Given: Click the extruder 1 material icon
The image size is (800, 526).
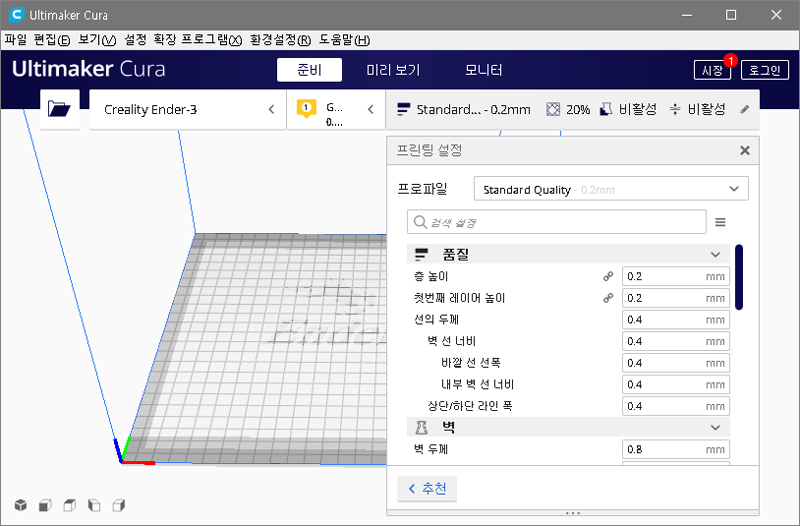Looking at the screenshot, I should [306, 109].
